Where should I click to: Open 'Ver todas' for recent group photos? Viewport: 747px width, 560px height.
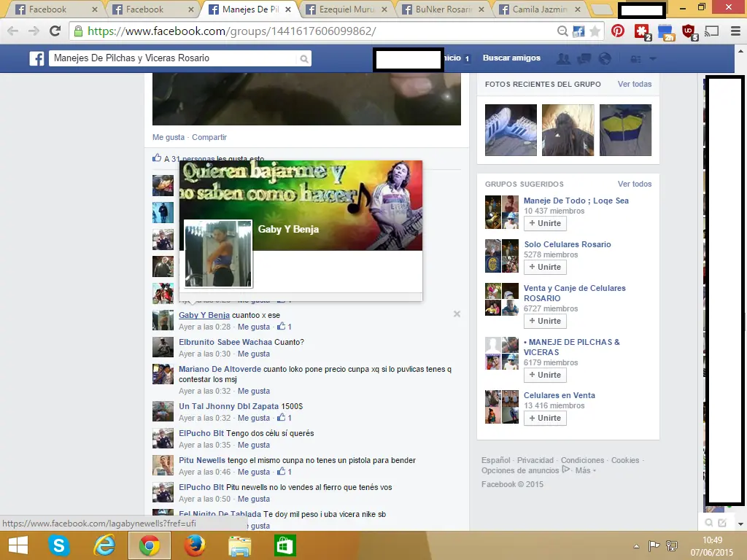tap(634, 84)
